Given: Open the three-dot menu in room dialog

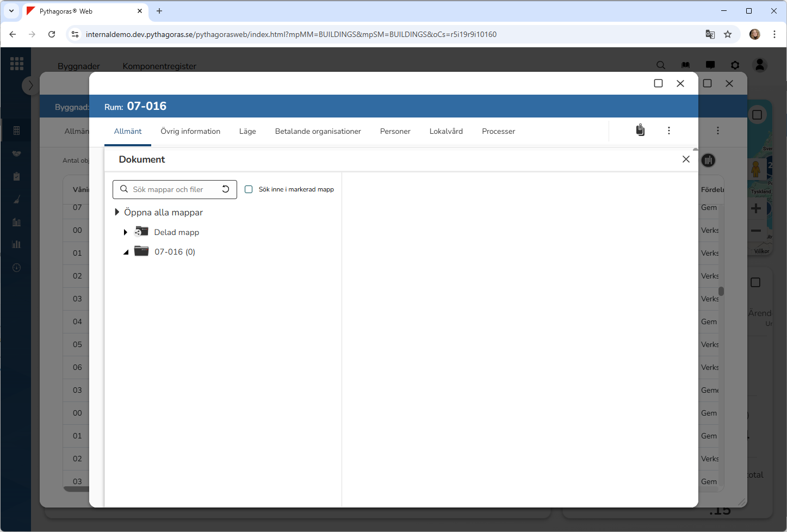Looking at the screenshot, I should coord(668,131).
